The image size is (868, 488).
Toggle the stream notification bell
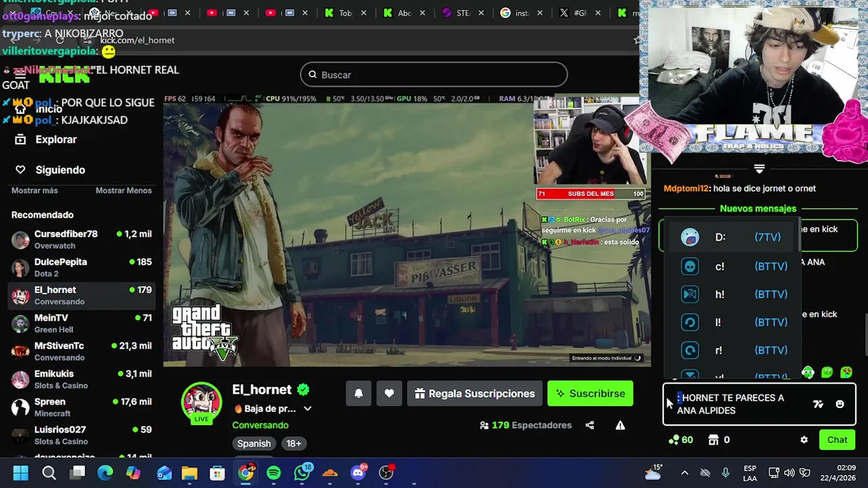[359, 394]
